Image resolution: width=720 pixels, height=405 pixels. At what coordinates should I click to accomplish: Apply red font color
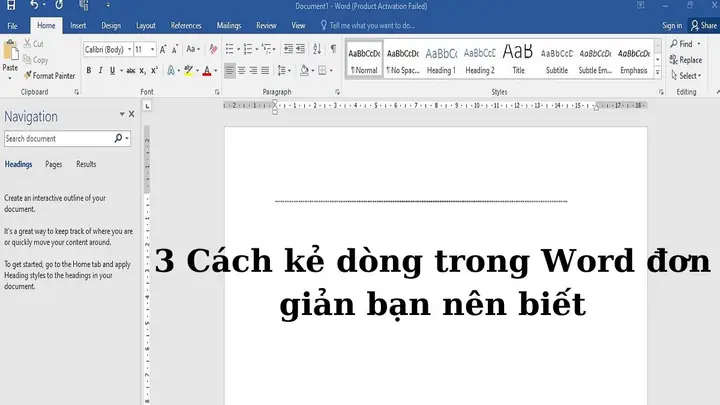pyautogui.click(x=207, y=71)
